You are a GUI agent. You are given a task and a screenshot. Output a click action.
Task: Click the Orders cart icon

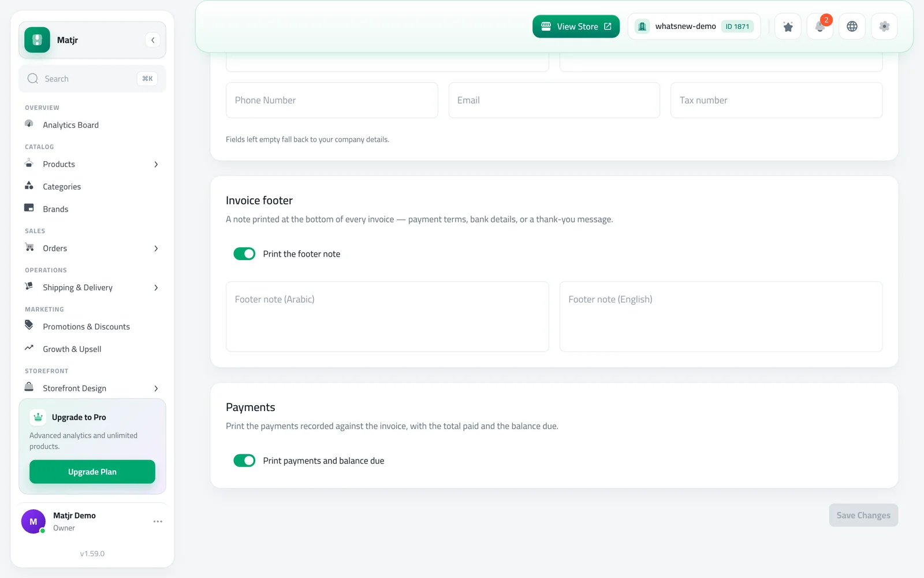click(29, 247)
